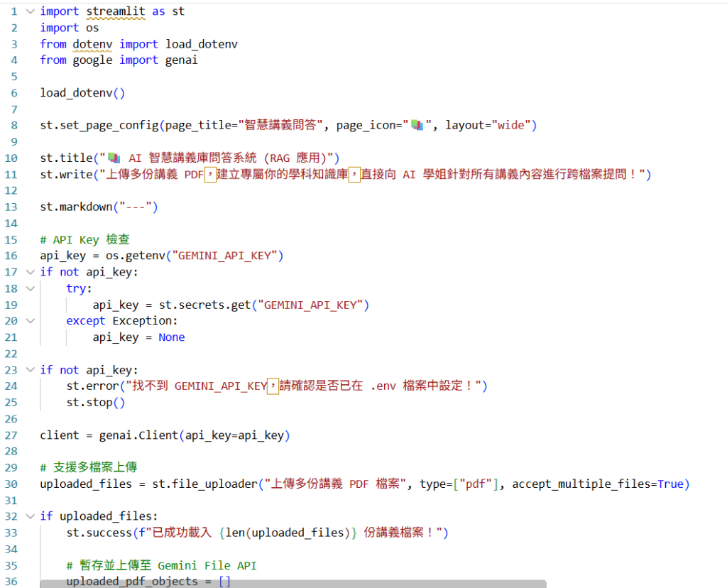Collapse the 'if uploaded_files' block at line 32

[x=30, y=516]
